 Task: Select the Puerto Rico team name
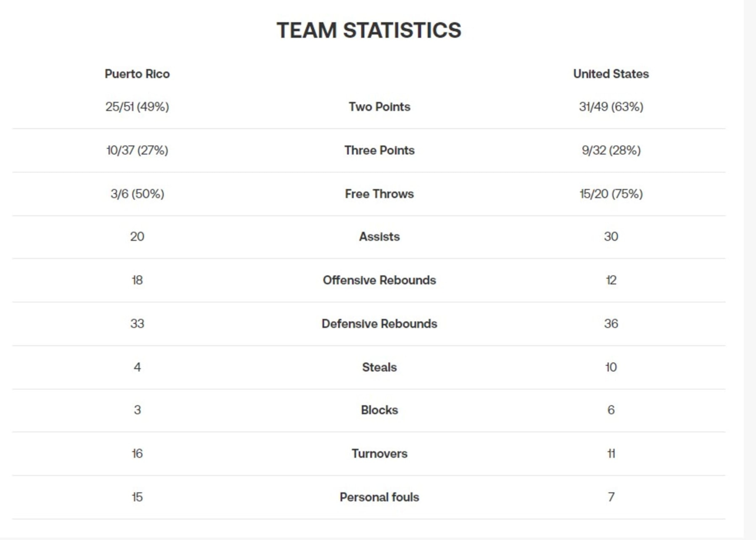[137, 74]
